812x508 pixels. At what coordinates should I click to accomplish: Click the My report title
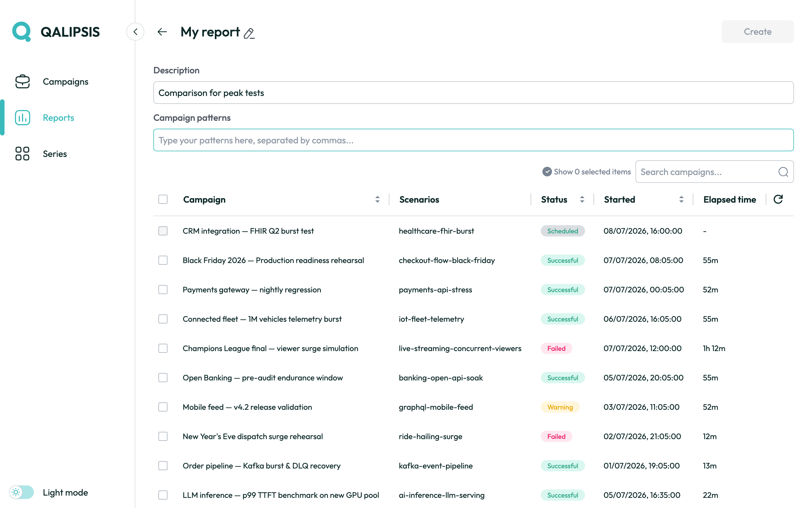tap(210, 32)
